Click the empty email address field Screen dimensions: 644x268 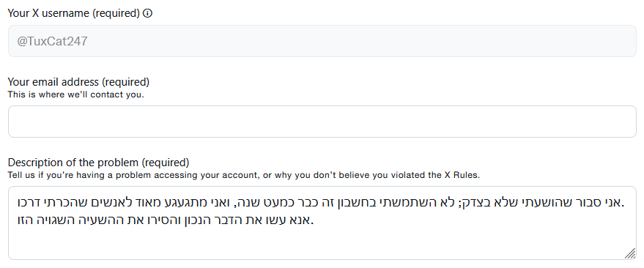point(322,122)
